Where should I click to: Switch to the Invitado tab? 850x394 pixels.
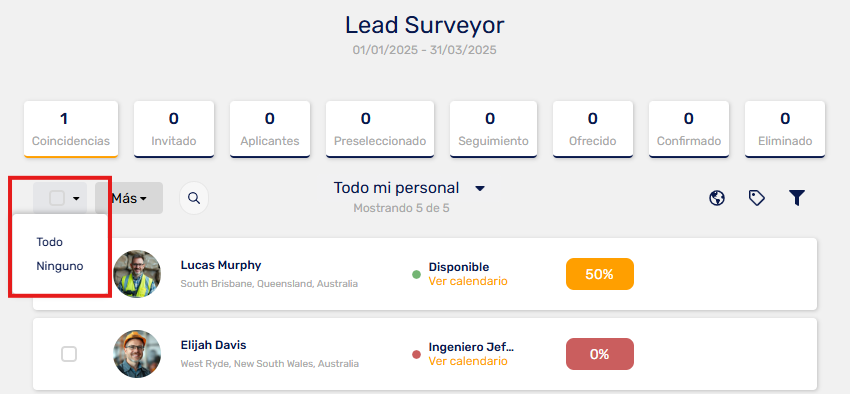[x=174, y=129]
